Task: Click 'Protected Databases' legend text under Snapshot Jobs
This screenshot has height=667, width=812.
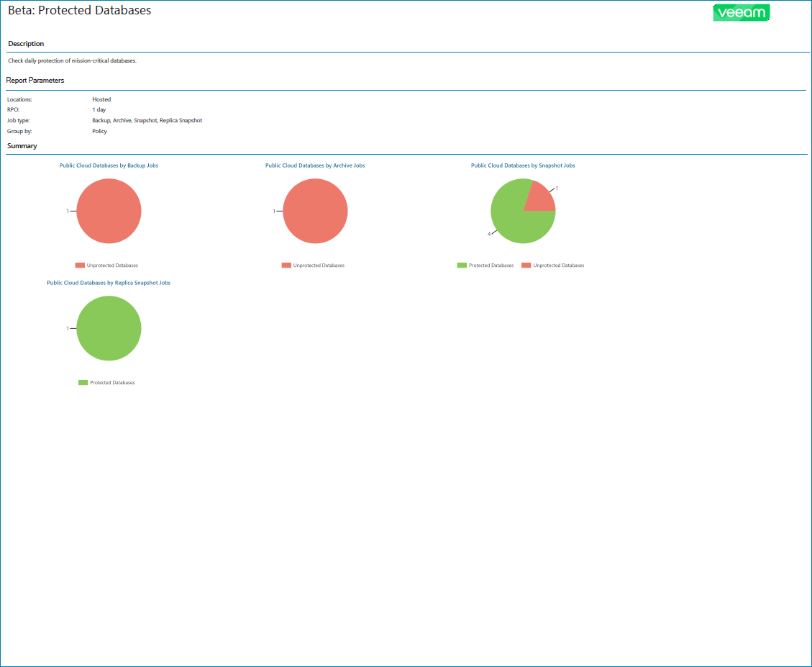Action: click(491, 266)
